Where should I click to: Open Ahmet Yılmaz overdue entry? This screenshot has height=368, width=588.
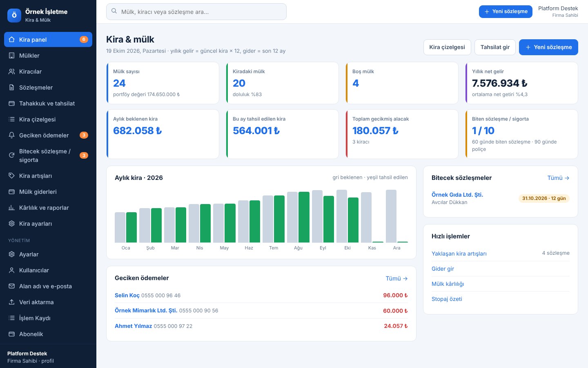[x=133, y=326]
